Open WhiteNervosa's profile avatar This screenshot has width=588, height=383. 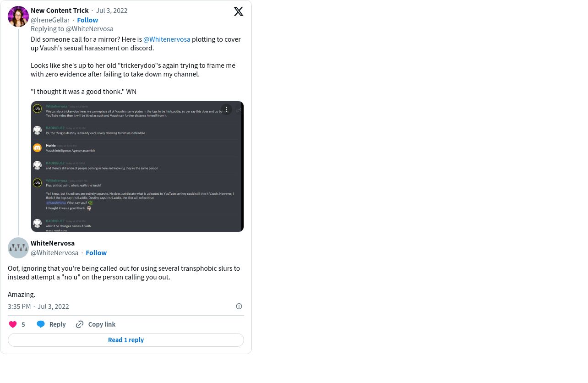(18, 248)
